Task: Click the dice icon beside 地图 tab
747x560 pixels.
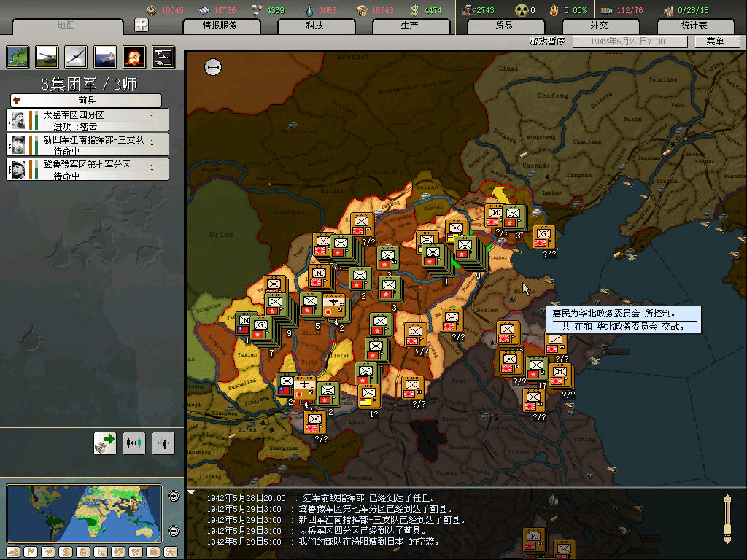Action: (x=142, y=25)
